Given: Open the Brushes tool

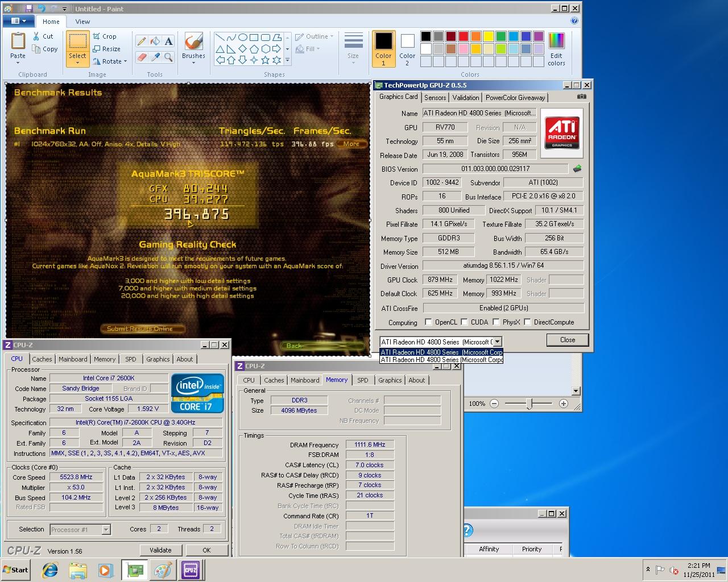Looking at the screenshot, I should [193, 47].
